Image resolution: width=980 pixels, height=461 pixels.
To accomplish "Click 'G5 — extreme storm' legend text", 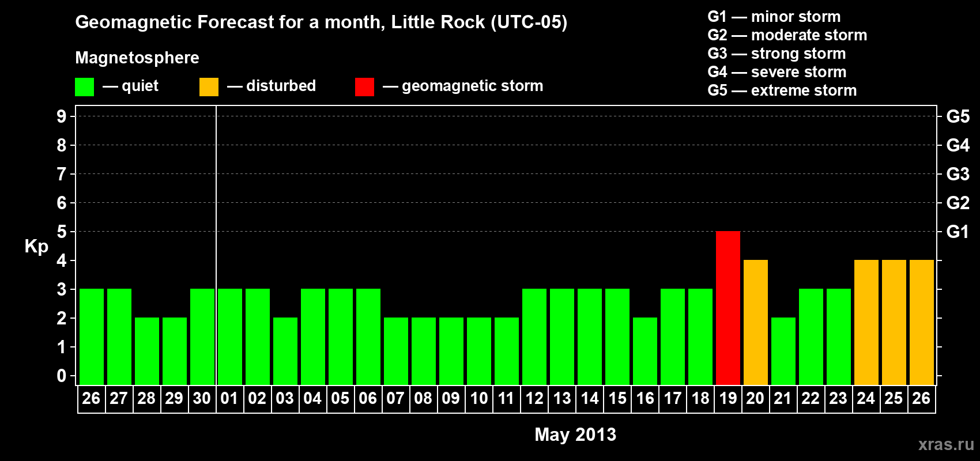I will pos(782,90).
